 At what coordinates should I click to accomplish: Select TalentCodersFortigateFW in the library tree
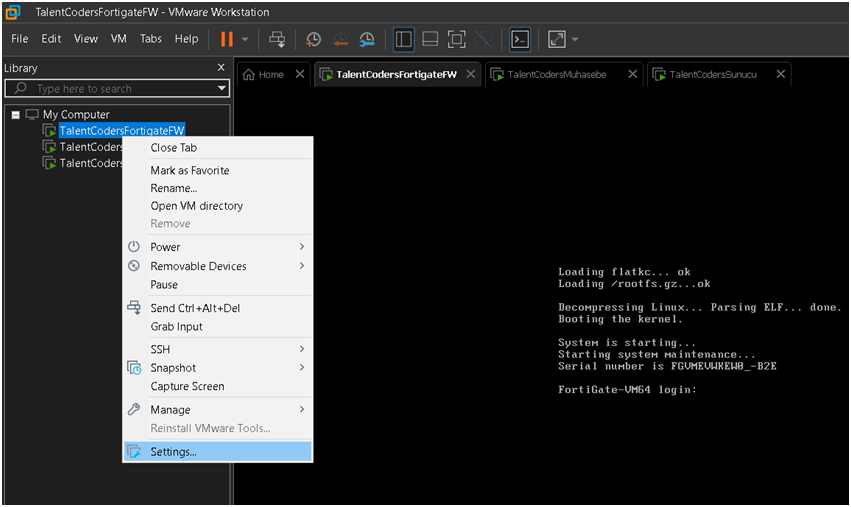122,130
